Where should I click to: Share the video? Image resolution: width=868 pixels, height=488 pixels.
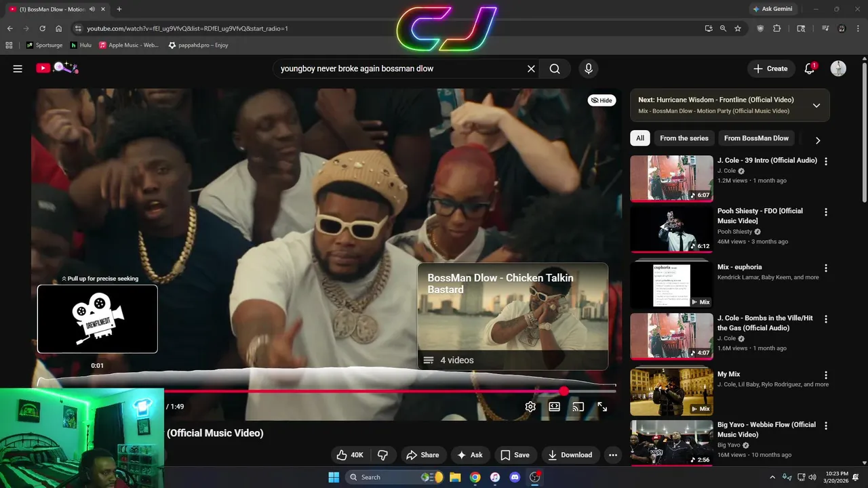pyautogui.click(x=422, y=455)
